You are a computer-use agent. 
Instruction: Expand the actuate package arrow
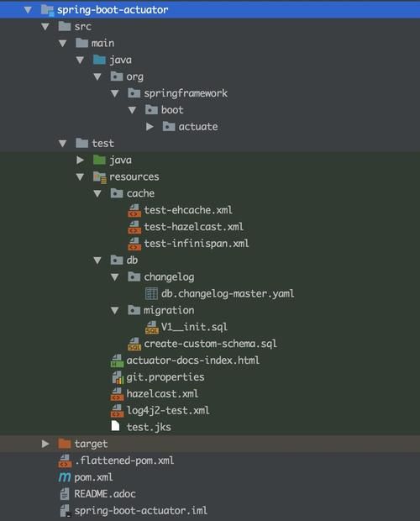click(x=150, y=127)
